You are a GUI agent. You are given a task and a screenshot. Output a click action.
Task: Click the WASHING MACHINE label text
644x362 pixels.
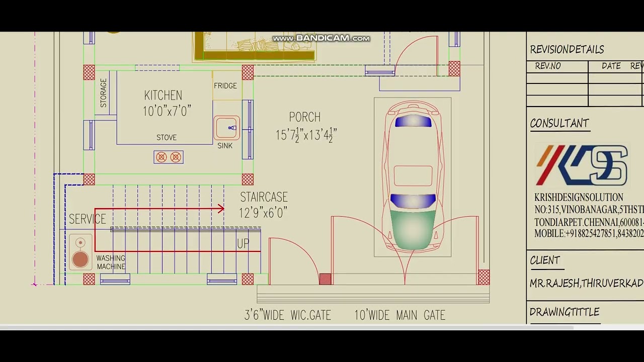pos(111,262)
